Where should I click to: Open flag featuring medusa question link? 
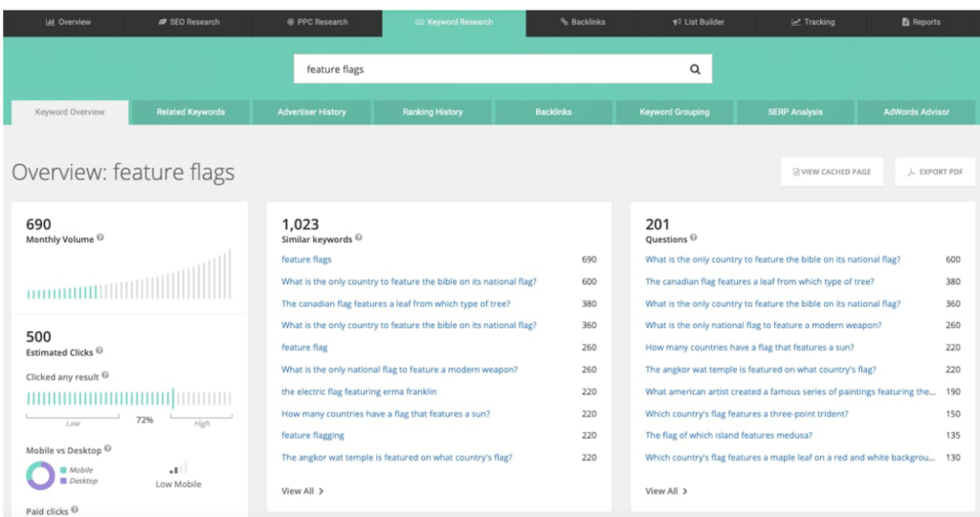(x=728, y=436)
